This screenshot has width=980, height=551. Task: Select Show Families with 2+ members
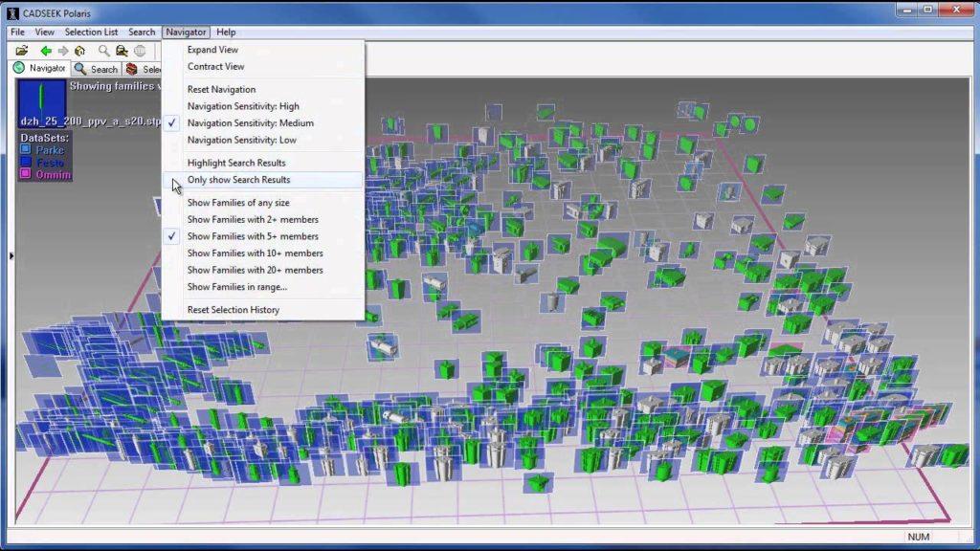pos(263,219)
